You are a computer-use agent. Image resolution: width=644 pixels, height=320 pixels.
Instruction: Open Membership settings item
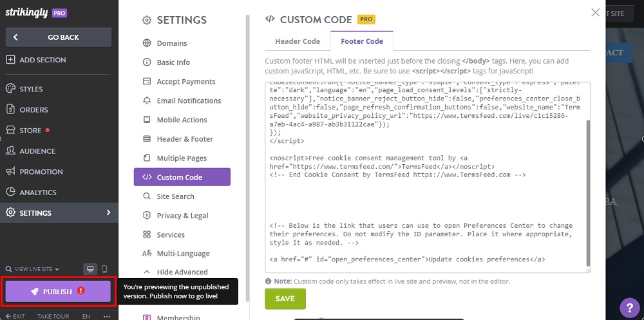coord(178,317)
